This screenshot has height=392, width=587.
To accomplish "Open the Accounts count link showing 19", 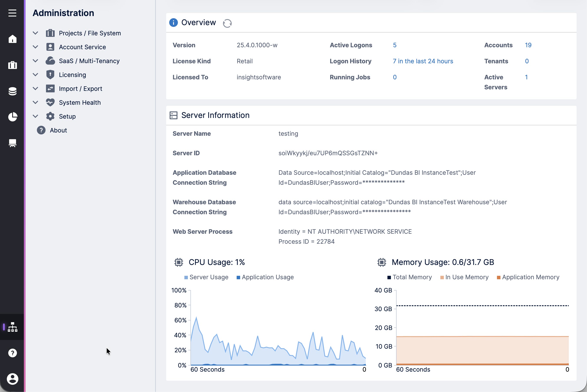I will pos(528,45).
